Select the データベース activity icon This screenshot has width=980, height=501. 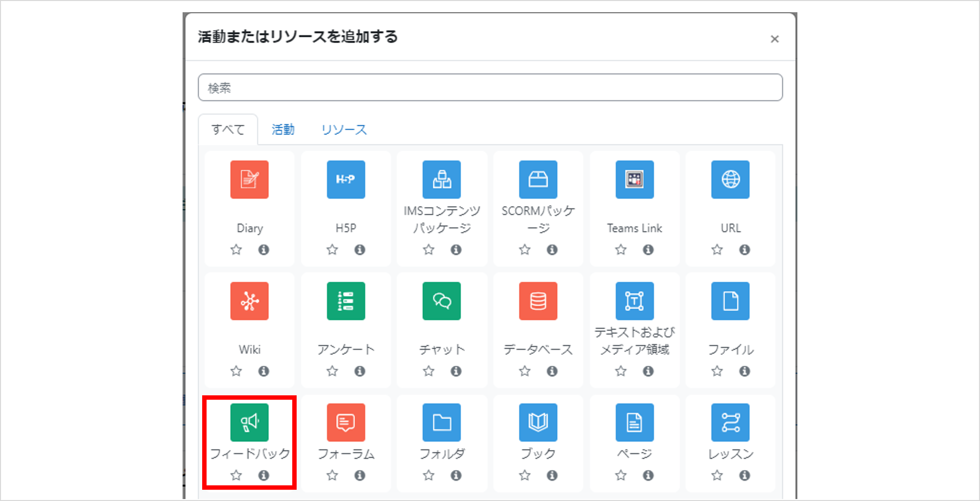(538, 301)
